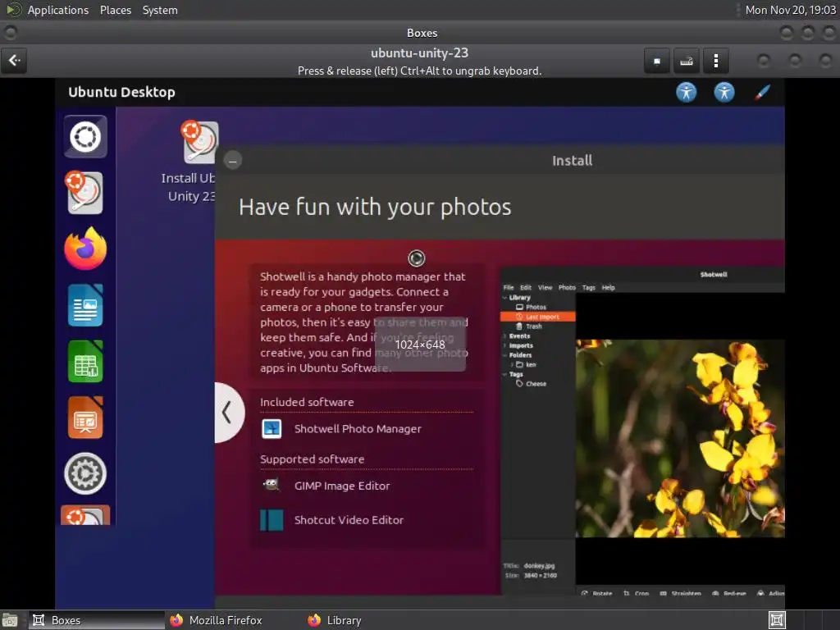Open the Boxes window menu circle button
Image resolution: width=840 pixels, height=630 pixels.
pos(10,33)
